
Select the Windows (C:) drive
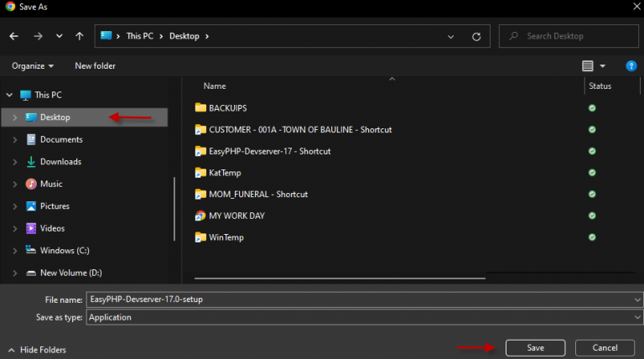point(65,251)
